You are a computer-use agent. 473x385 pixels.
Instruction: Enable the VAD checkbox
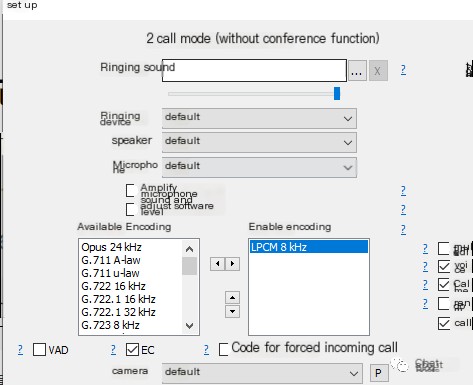39,350
